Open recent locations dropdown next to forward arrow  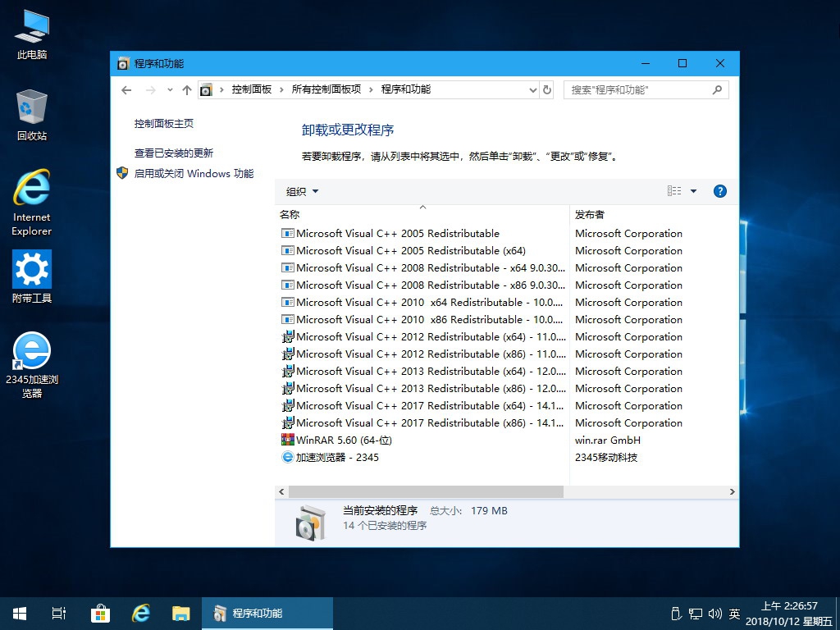[170, 90]
